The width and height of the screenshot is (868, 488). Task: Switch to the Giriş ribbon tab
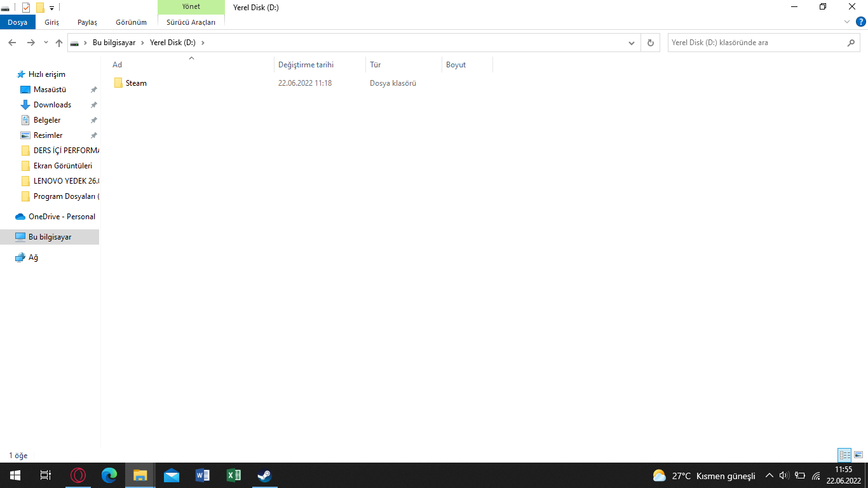(x=51, y=22)
